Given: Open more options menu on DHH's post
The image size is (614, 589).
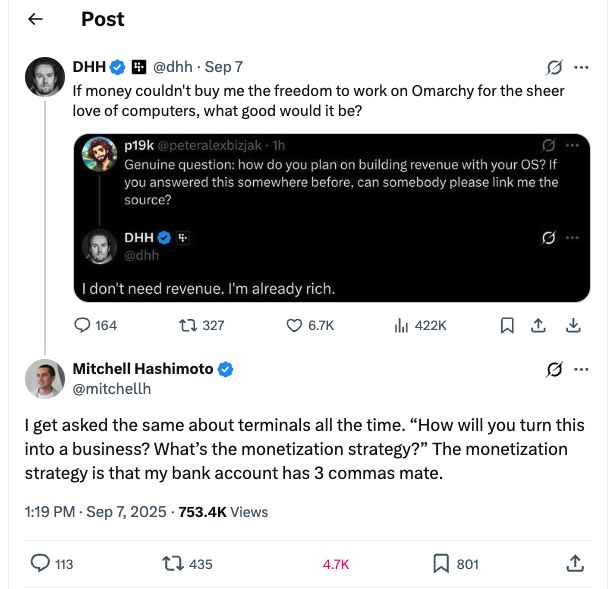Looking at the screenshot, I should (581, 68).
